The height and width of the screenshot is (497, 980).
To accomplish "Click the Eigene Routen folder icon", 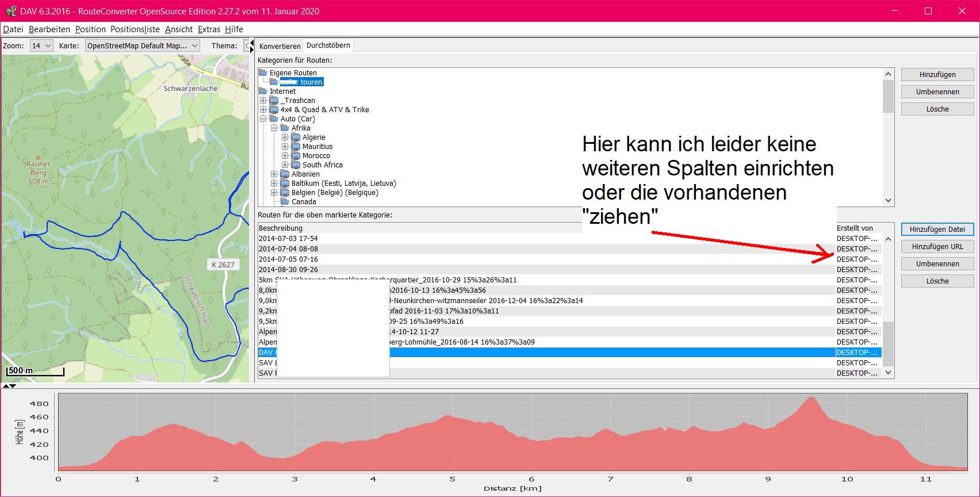I will (x=263, y=73).
